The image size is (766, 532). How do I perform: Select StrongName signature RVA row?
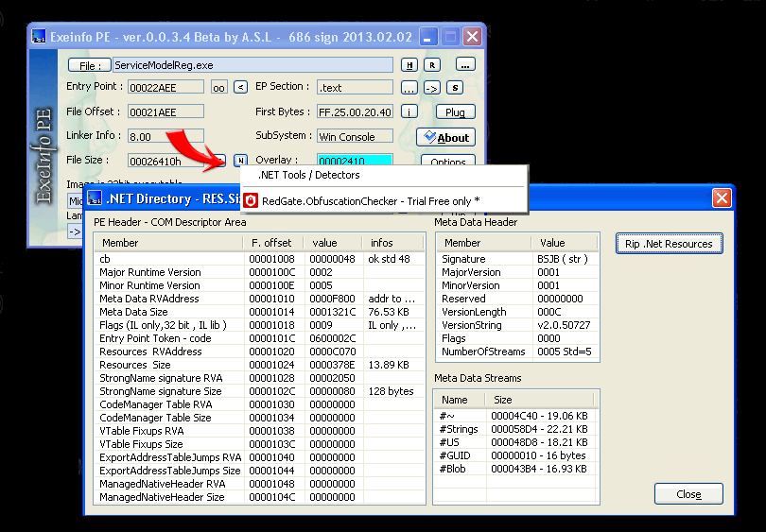(259, 378)
